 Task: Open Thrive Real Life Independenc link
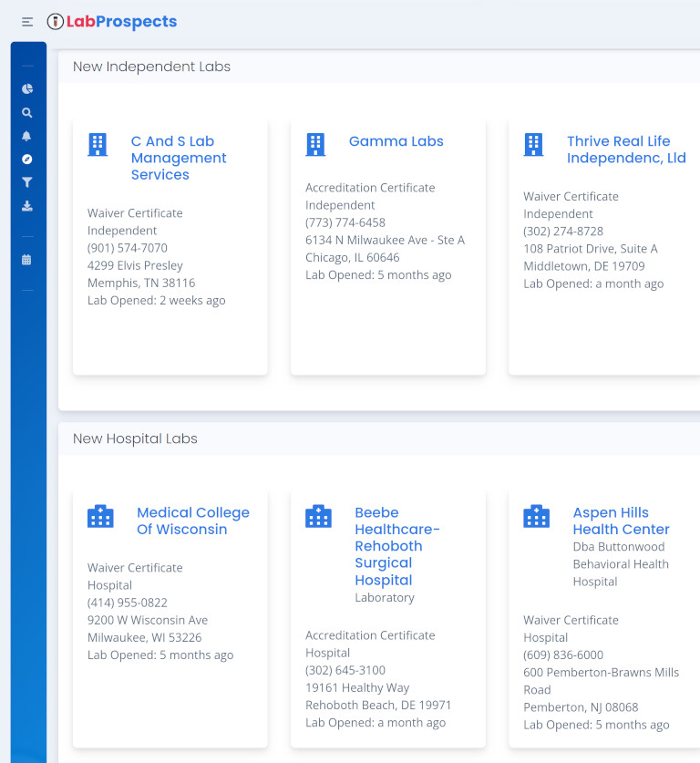pyautogui.click(x=626, y=150)
